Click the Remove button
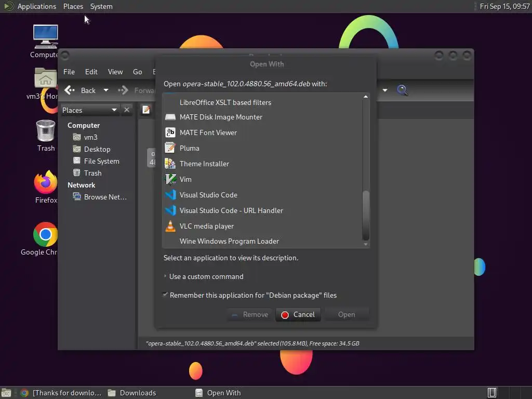The width and height of the screenshot is (532, 399). coord(250,314)
